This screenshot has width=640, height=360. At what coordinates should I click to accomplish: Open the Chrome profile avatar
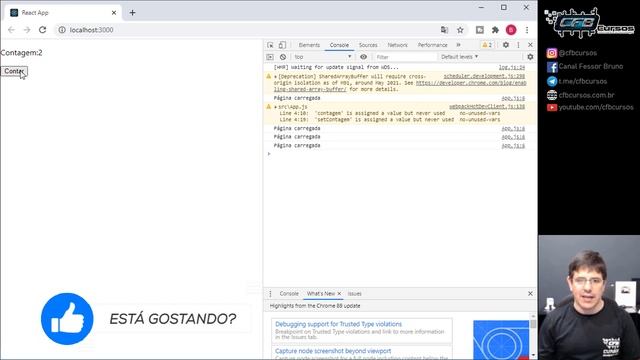pyautogui.click(x=511, y=30)
